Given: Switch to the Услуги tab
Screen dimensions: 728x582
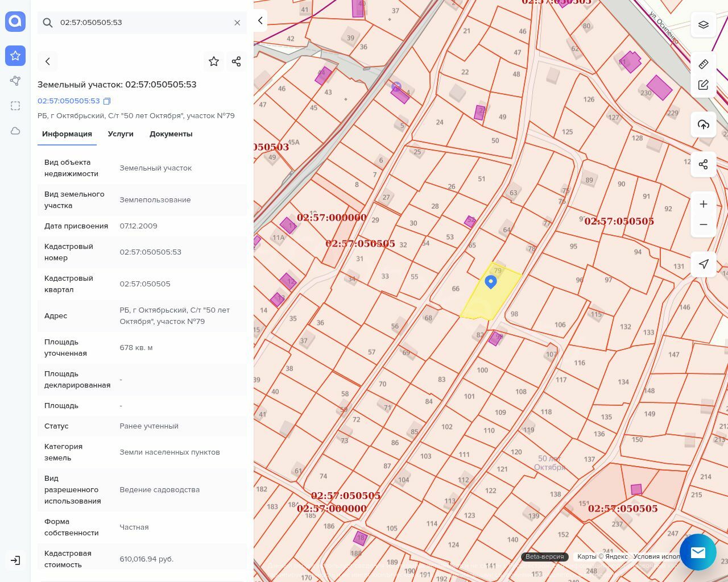Looking at the screenshot, I should pyautogui.click(x=121, y=134).
